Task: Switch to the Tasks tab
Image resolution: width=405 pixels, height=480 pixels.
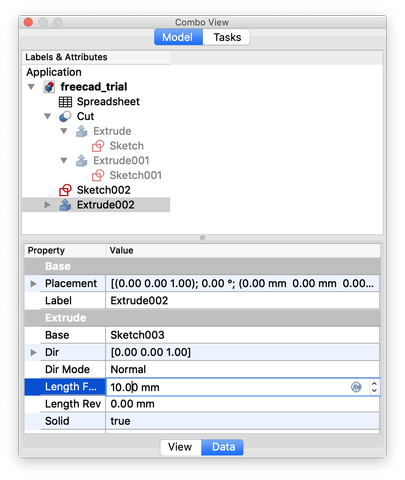Action: point(227,37)
